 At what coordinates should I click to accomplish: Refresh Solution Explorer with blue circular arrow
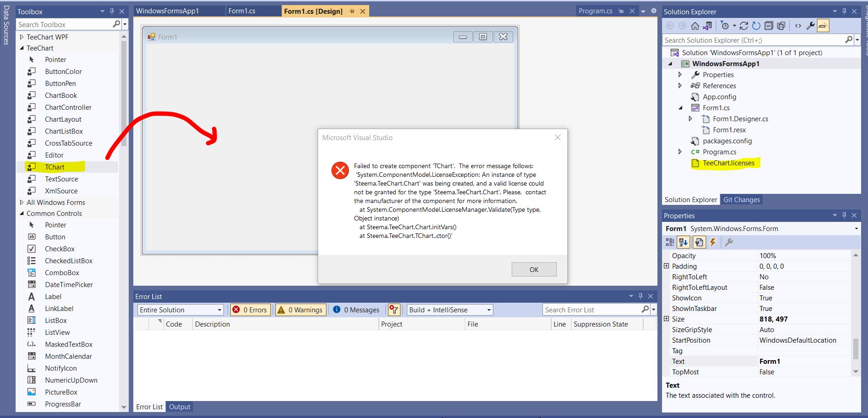coord(756,26)
